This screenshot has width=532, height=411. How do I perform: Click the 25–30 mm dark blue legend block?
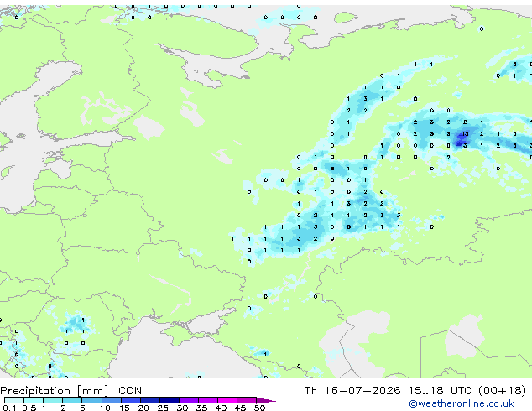[x=170, y=400]
